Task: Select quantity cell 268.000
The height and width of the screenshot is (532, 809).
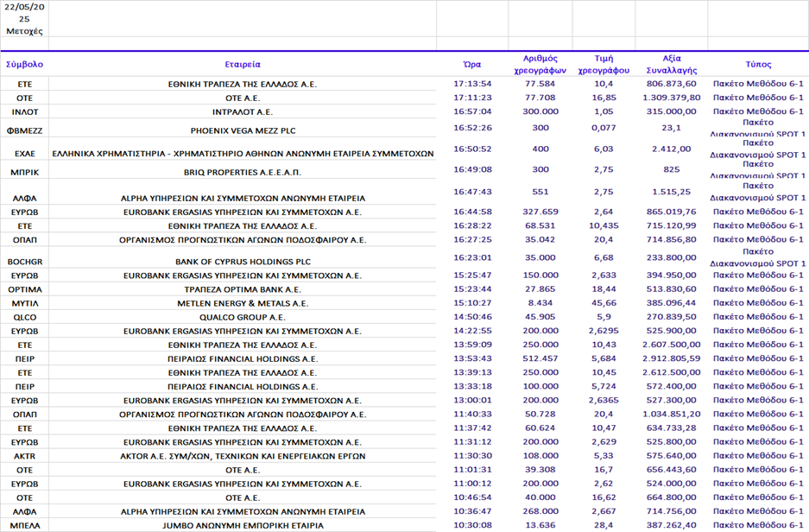Action: click(x=540, y=512)
